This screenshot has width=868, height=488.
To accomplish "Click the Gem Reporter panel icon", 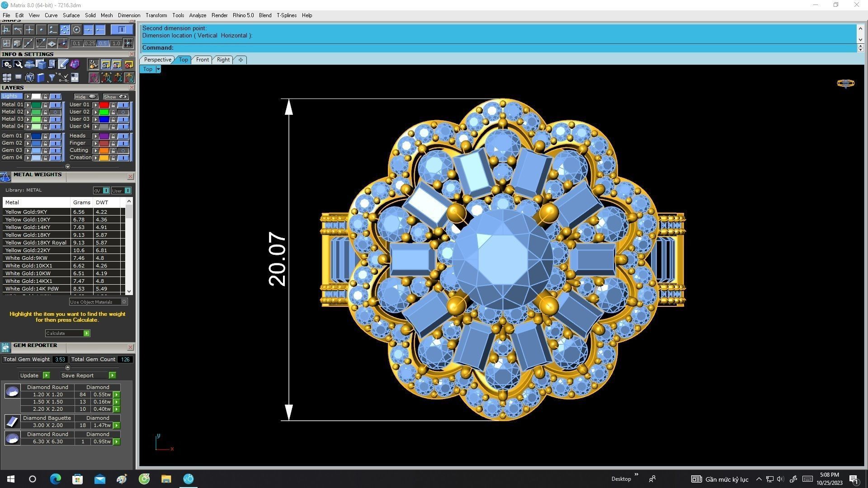I will [5, 347].
